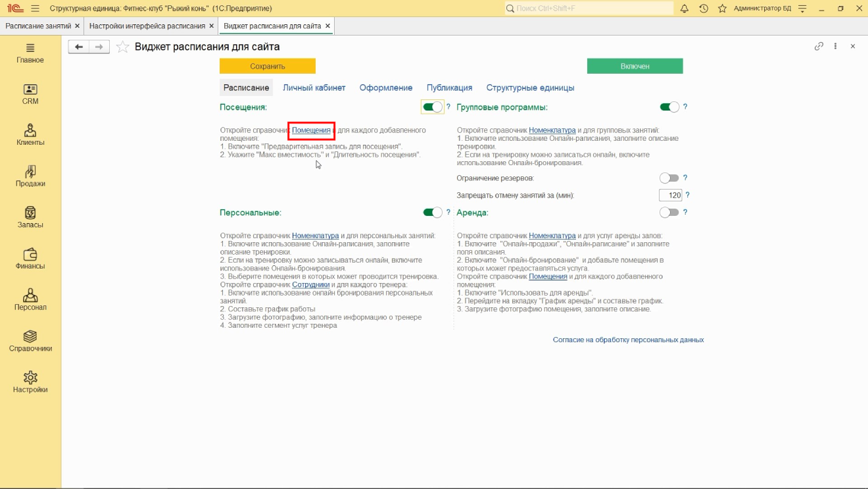Disable the Персональные switch

(x=433, y=213)
